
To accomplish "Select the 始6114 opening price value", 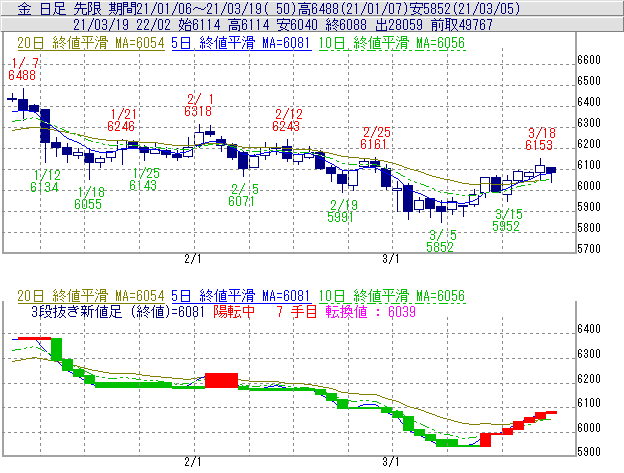I will click(x=199, y=25).
